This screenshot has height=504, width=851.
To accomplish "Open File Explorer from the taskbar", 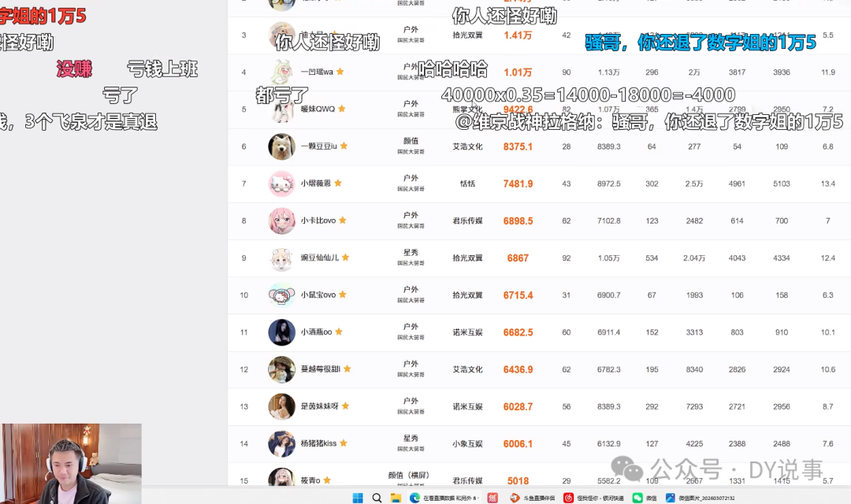I will pyautogui.click(x=396, y=498).
